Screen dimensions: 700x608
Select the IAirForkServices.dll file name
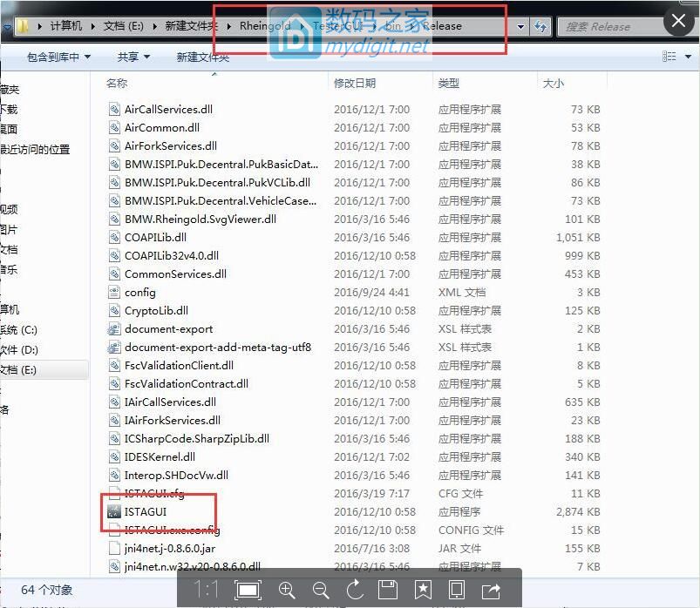click(173, 420)
